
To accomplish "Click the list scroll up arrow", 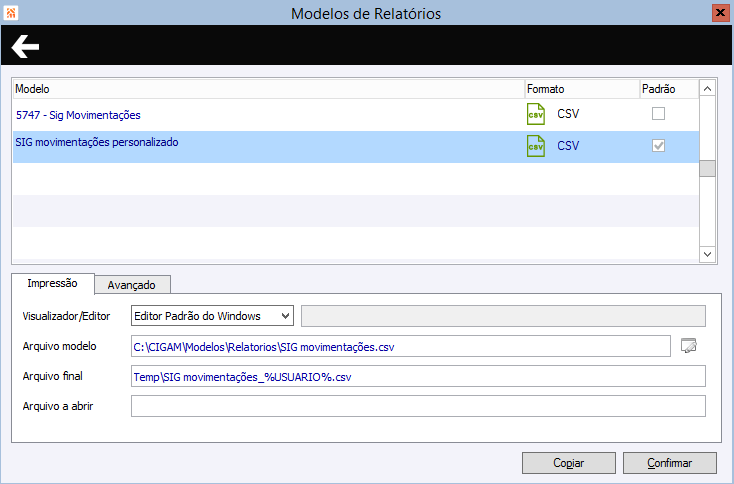I will tap(707, 88).
